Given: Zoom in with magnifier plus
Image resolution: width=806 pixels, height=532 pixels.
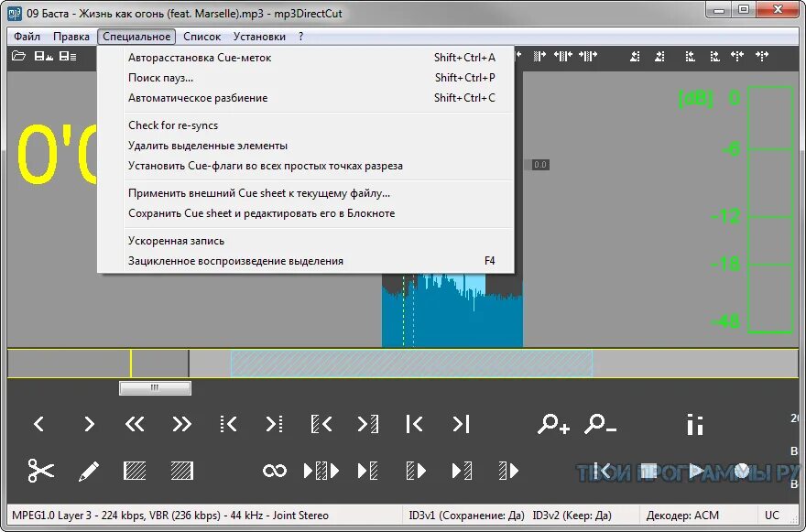Looking at the screenshot, I should pos(553,424).
